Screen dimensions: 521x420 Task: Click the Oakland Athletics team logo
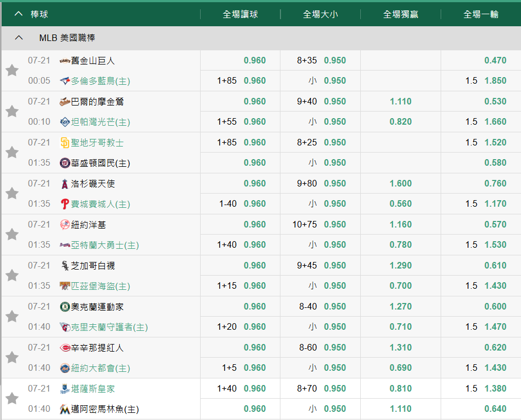[x=65, y=307]
